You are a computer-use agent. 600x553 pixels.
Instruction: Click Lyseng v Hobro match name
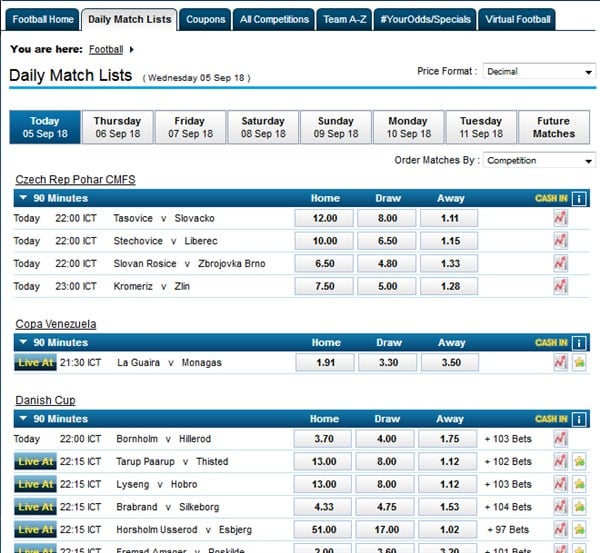coord(157,484)
